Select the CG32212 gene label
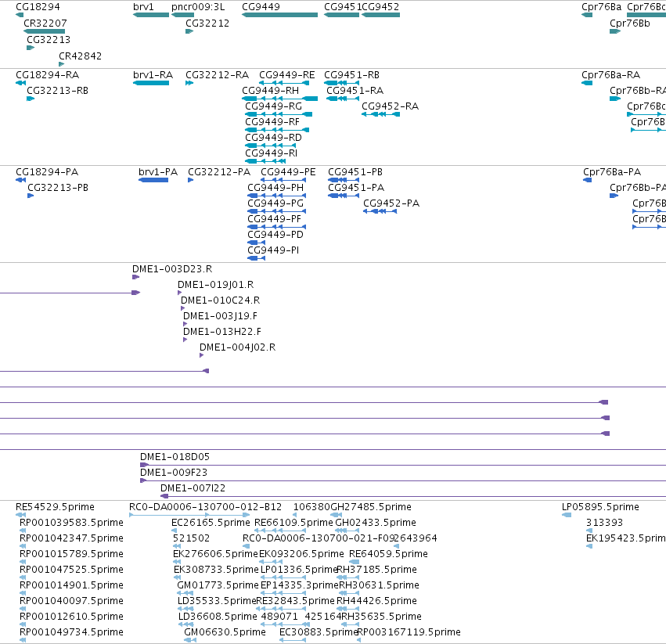The image size is (666, 644). 207,23
